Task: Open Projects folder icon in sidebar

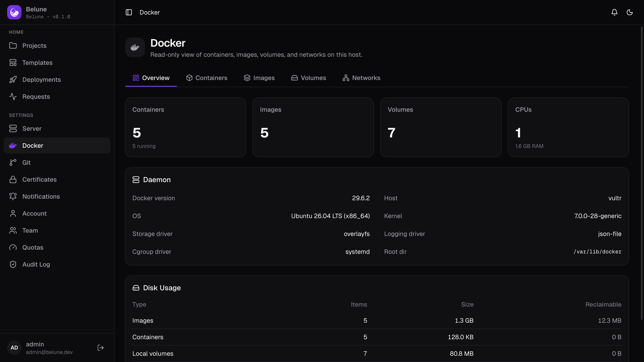Action: 13,45
